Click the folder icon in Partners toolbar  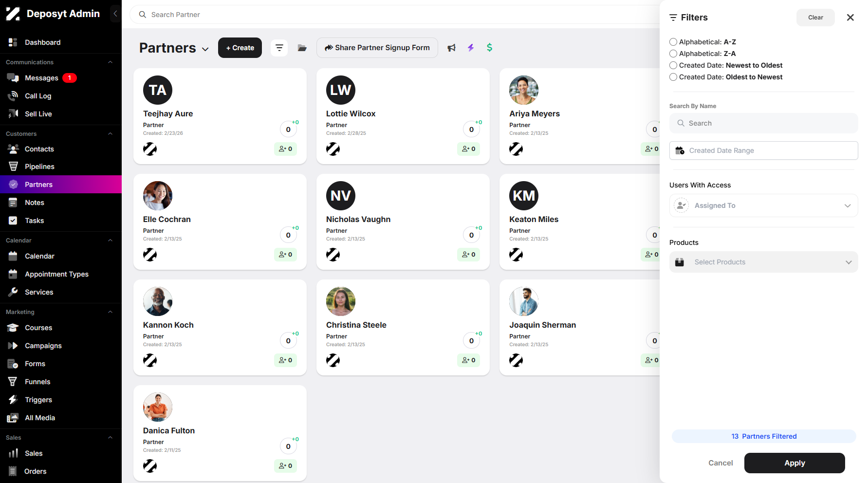click(x=302, y=48)
